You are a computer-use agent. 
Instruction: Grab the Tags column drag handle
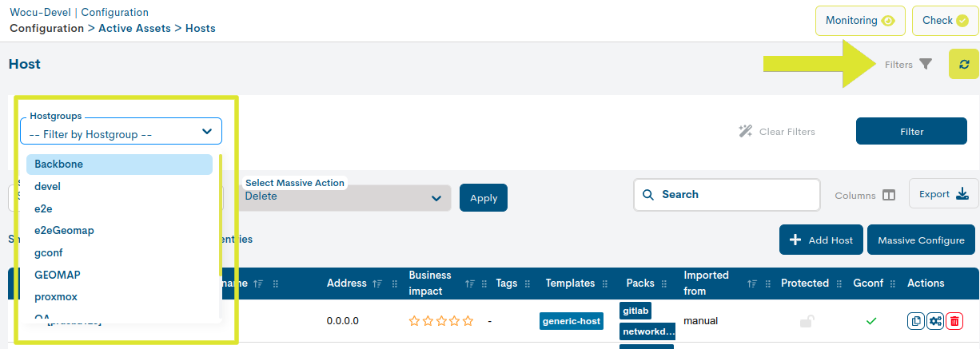click(x=529, y=284)
